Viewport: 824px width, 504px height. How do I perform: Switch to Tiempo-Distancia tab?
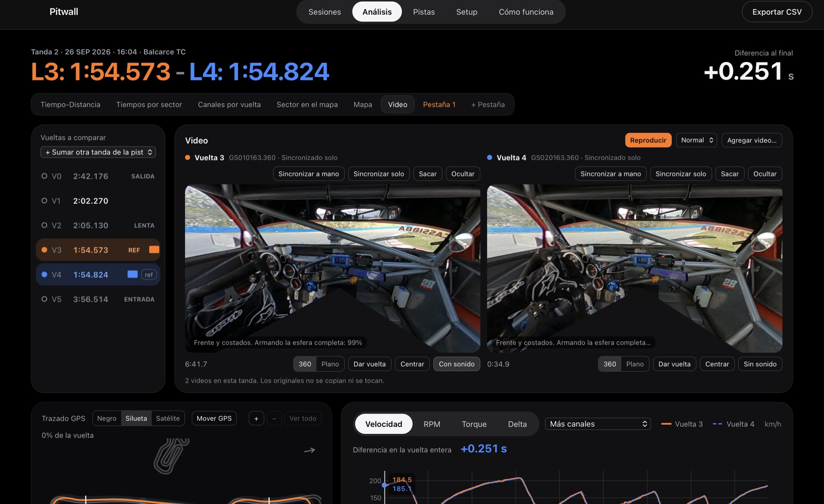coord(70,105)
